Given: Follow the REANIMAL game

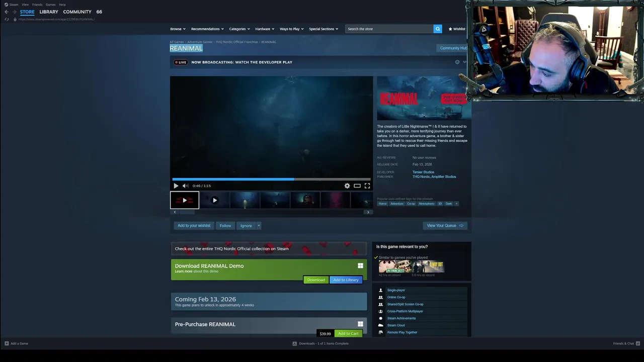Looking at the screenshot, I should [x=225, y=225].
